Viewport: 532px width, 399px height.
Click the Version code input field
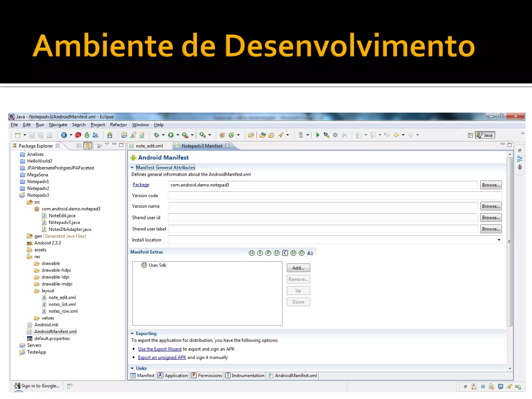click(x=335, y=196)
